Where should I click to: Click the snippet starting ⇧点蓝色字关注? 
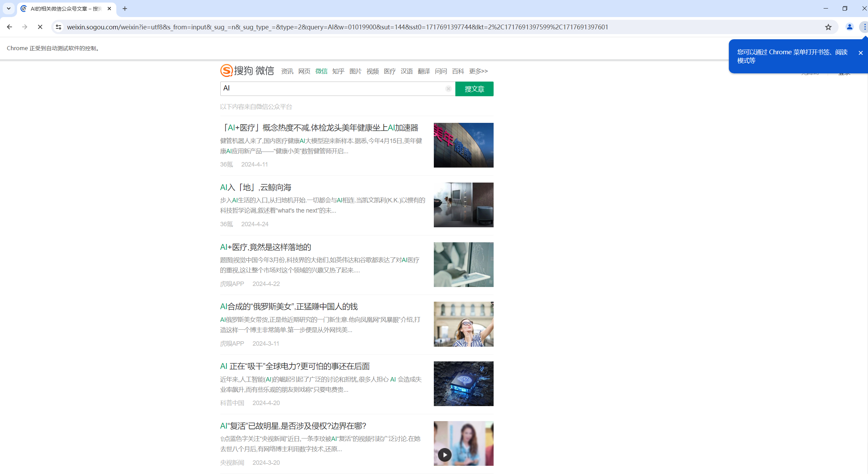(x=320, y=444)
